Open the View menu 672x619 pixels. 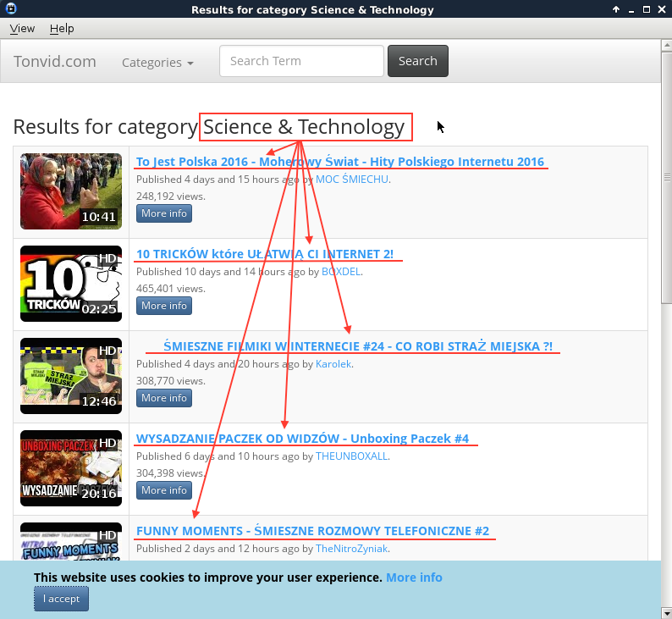pos(22,28)
